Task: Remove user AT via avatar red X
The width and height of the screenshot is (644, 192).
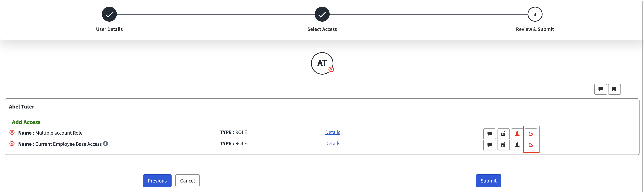Action: [x=331, y=70]
